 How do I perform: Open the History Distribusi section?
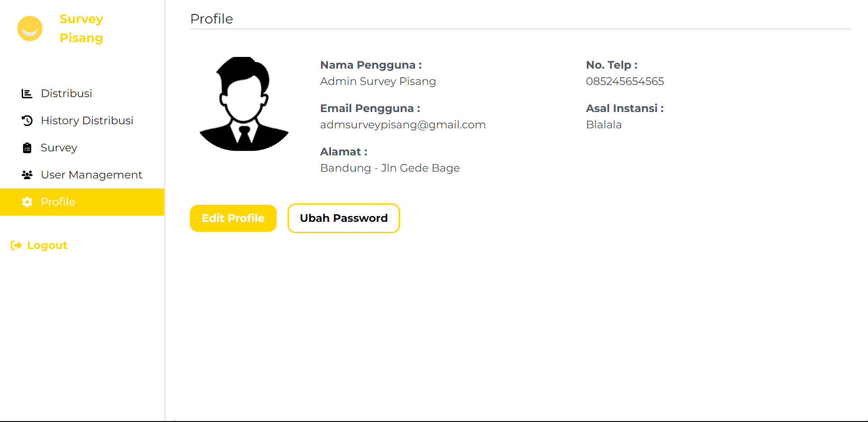[x=87, y=121]
